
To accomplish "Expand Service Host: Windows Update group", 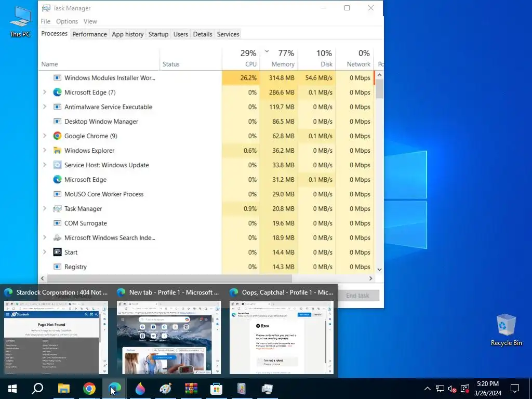I will click(45, 165).
